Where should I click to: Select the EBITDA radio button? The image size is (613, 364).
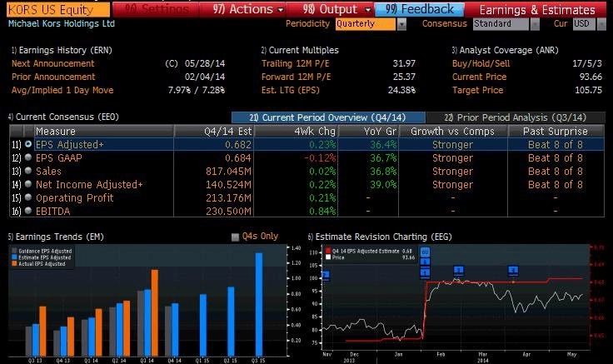pos(28,211)
